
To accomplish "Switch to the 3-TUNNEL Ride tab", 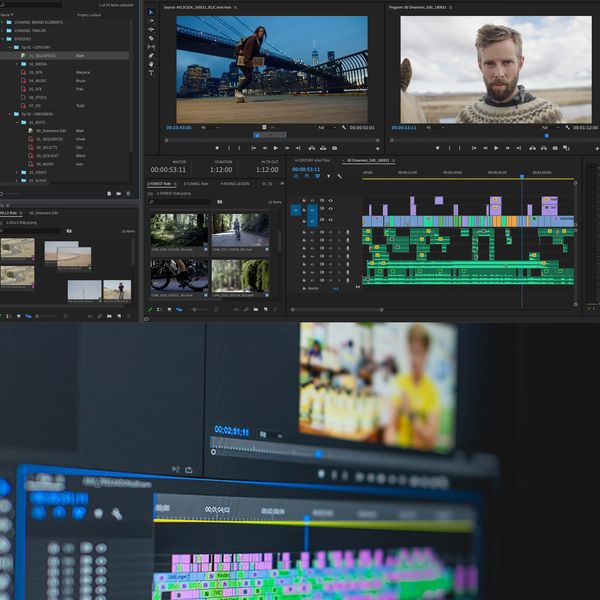I will point(195,184).
